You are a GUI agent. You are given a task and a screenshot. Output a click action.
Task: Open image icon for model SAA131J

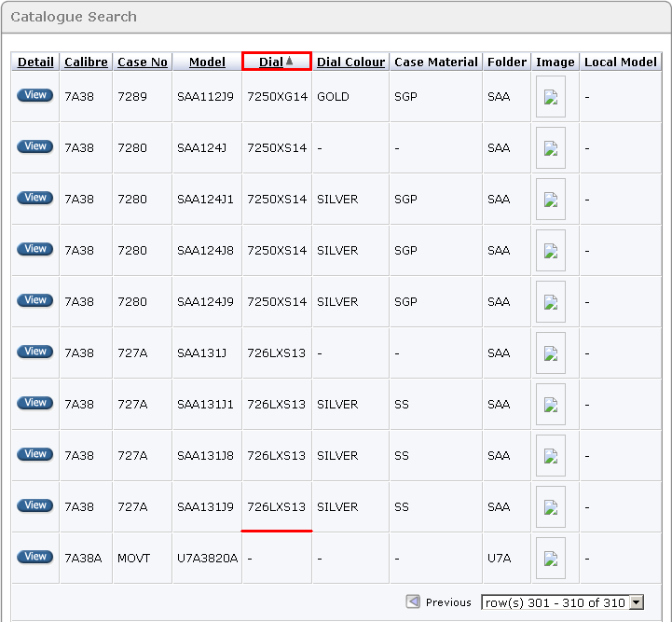click(551, 353)
